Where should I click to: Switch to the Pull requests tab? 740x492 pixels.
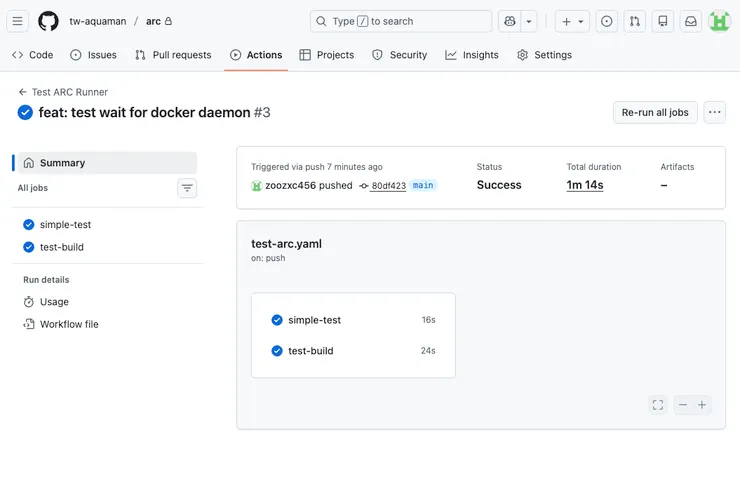click(x=173, y=55)
